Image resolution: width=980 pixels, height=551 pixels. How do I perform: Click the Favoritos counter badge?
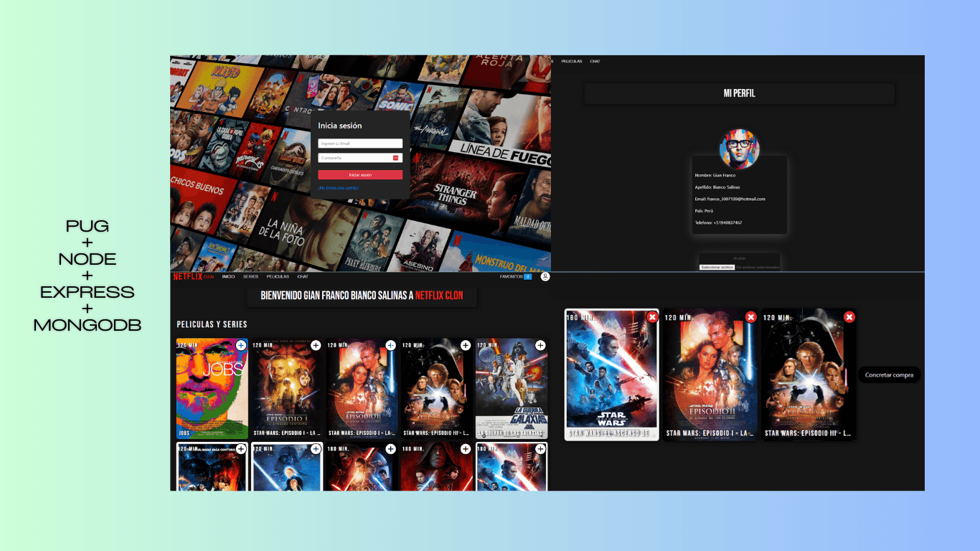[527, 276]
